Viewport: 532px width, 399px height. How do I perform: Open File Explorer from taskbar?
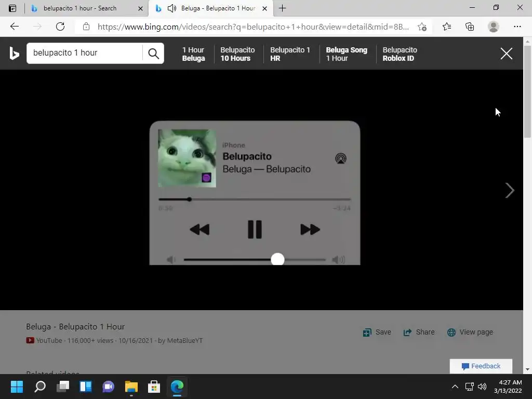(131, 387)
